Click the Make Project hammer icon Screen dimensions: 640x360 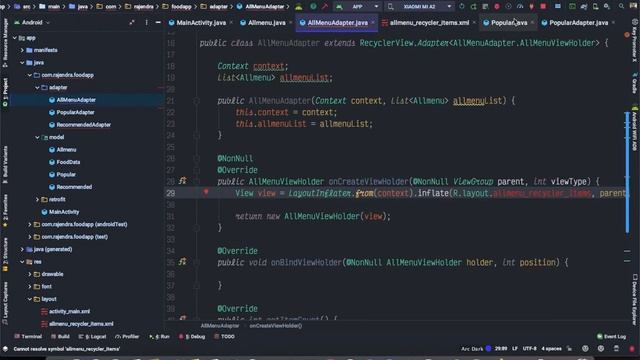coord(324,7)
